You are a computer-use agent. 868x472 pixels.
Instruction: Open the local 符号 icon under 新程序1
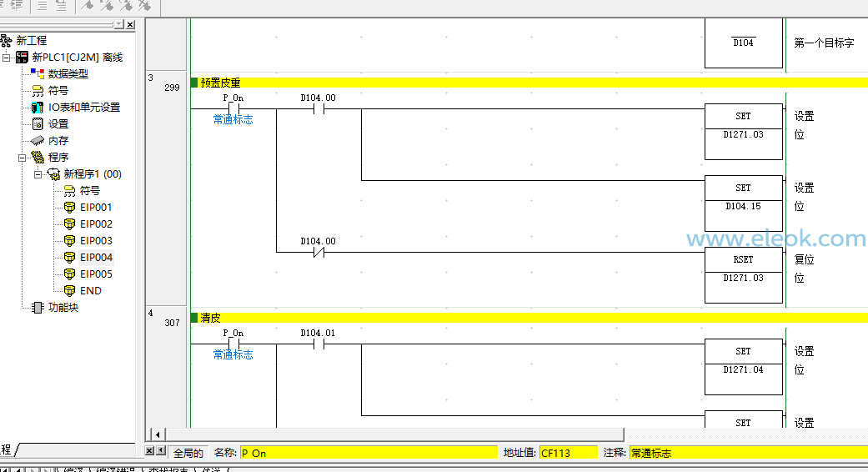point(69,191)
